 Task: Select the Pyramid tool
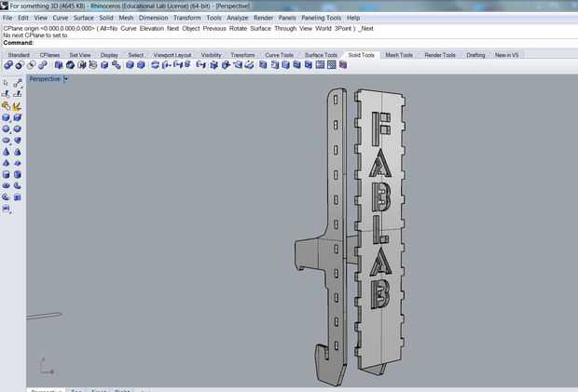click(x=6, y=163)
